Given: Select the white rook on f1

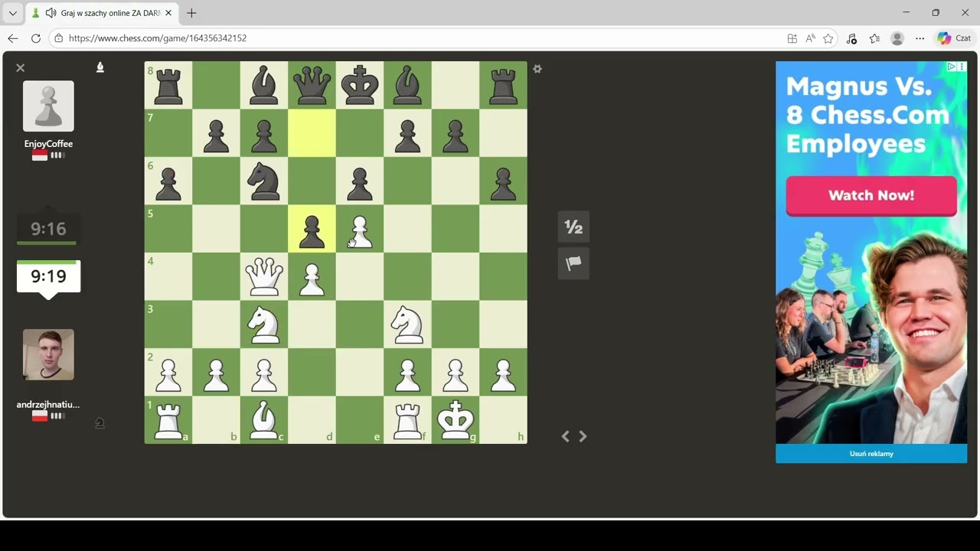Looking at the screenshot, I should tap(407, 420).
